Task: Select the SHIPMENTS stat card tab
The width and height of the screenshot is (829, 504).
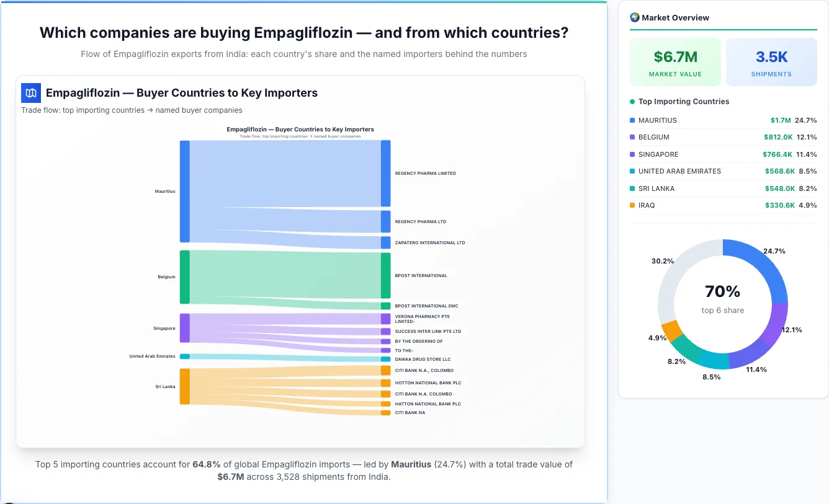Action: click(771, 61)
